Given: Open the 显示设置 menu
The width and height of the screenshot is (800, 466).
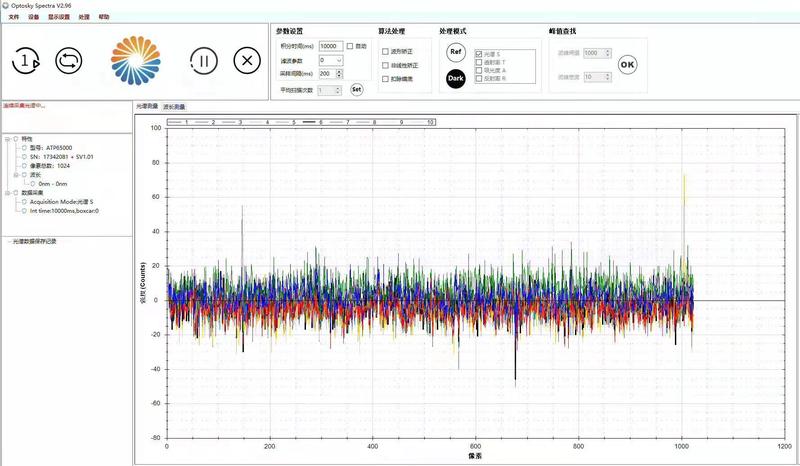Looking at the screenshot, I should point(59,17).
